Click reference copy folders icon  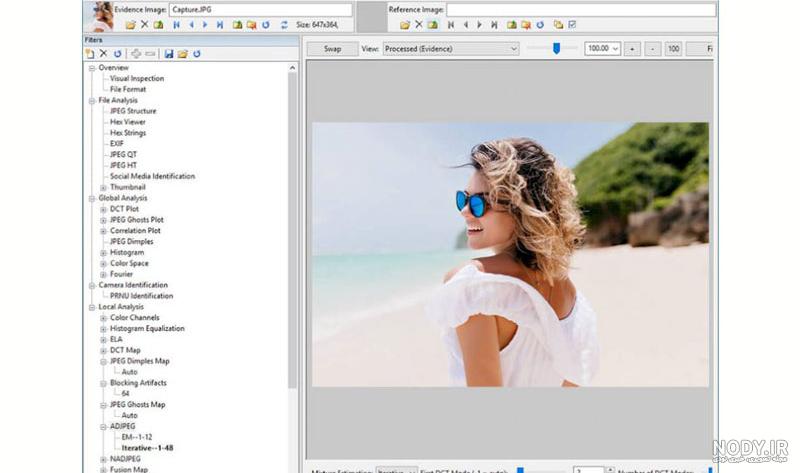pyautogui.click(x=559, y=24)
